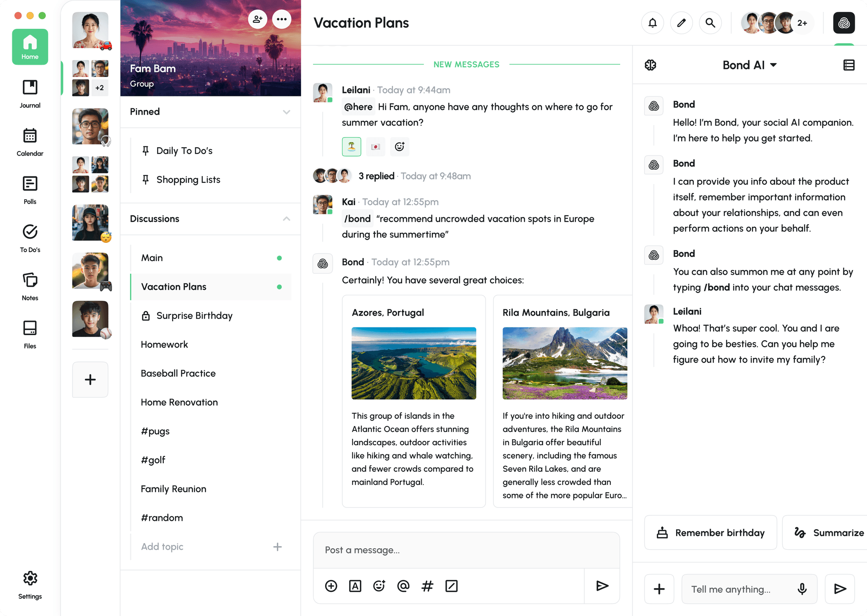
Task: Send the message to Bond AI
Action: 840,589
